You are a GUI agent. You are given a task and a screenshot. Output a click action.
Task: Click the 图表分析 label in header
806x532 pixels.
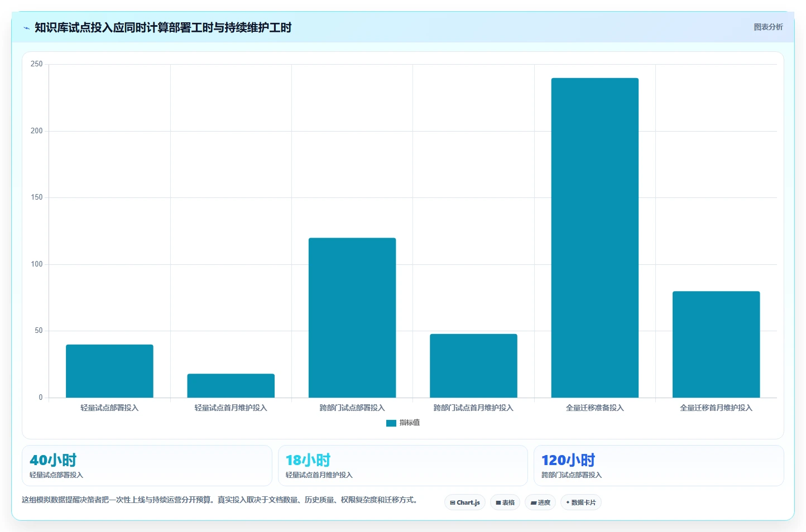768,27
